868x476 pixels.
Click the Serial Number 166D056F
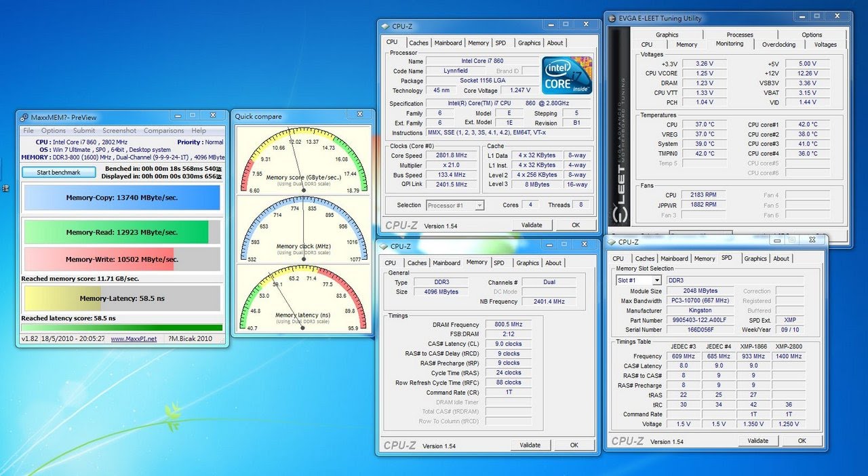(x=699, y=330)
